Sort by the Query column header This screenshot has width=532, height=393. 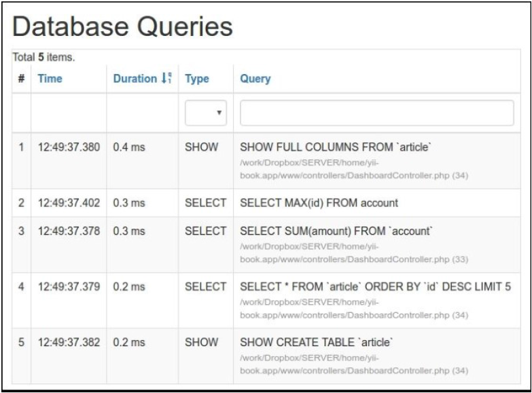click(x=255, y=79)
